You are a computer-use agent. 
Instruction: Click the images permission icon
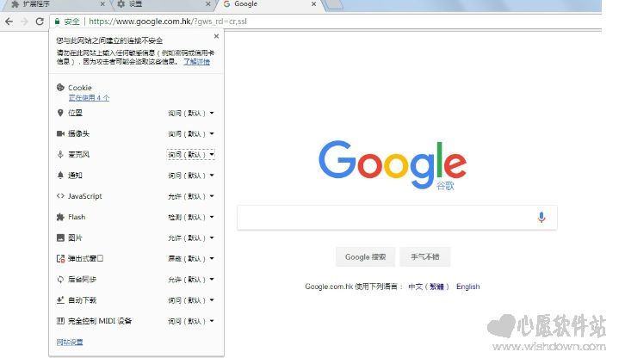coord(60,238)
